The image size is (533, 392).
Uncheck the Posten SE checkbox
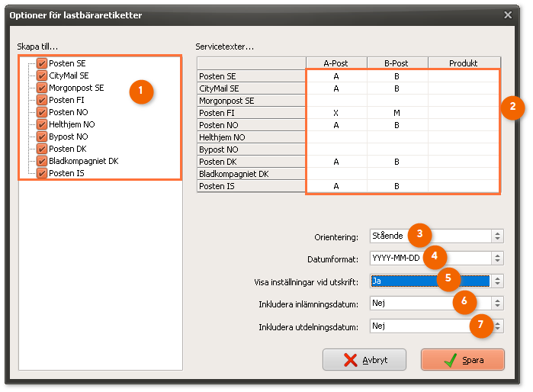click(x=42, y=63)
